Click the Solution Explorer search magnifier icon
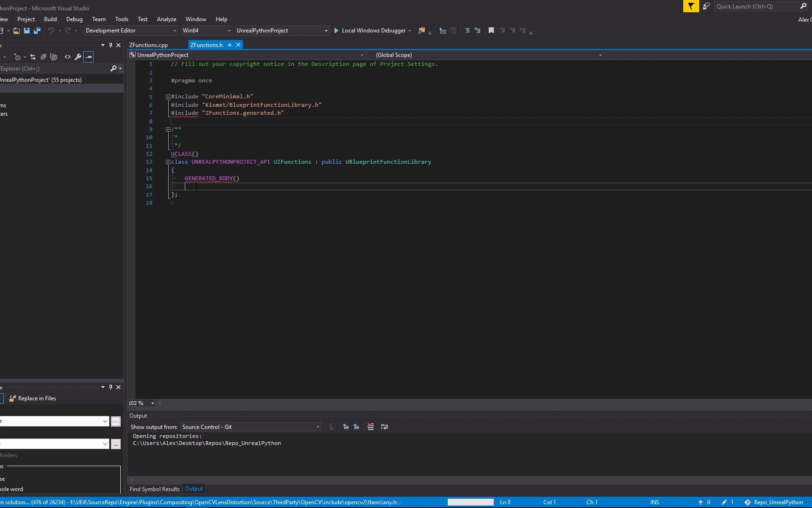812x508 pixels. [113, 69]
